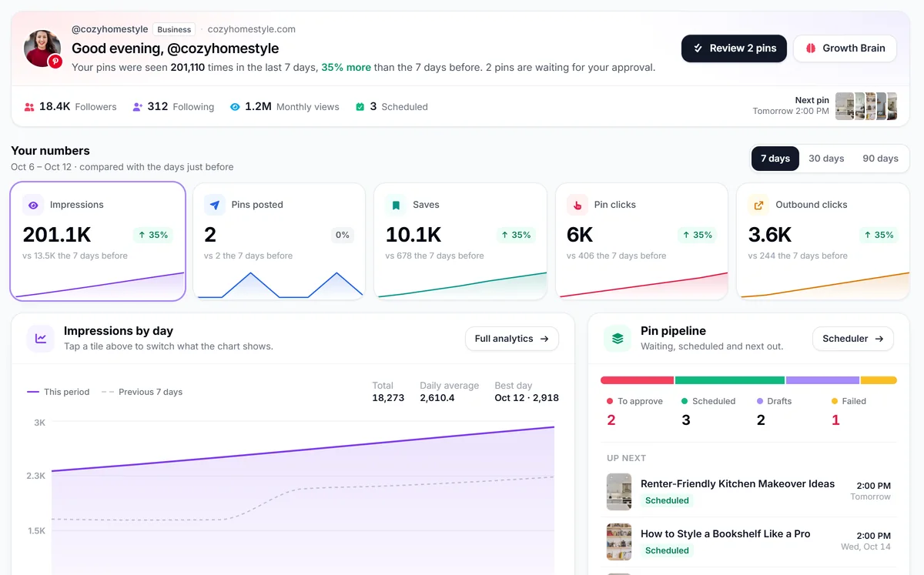The height and width of the screenshot is (575, 924).
Task: Click the followers people icon
Action: 29,107
